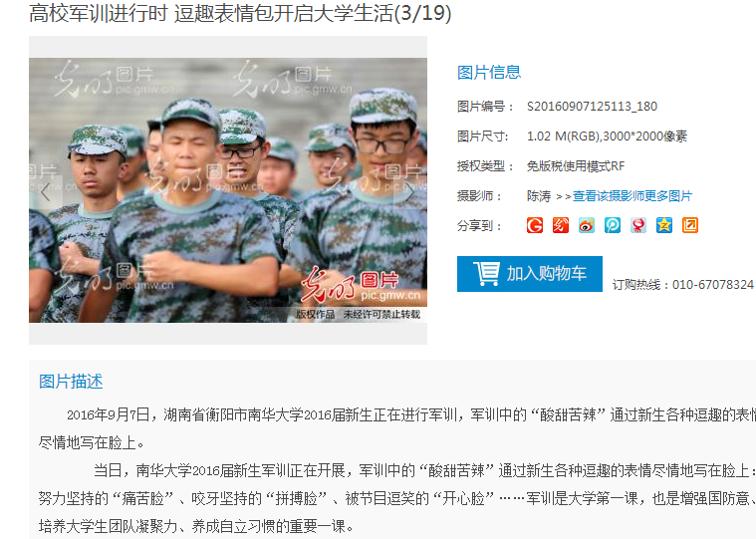Share to Sina Weibo eye icon
This screenshot has height=539, width=756.
pyautogui.click(x=587, y=225)
